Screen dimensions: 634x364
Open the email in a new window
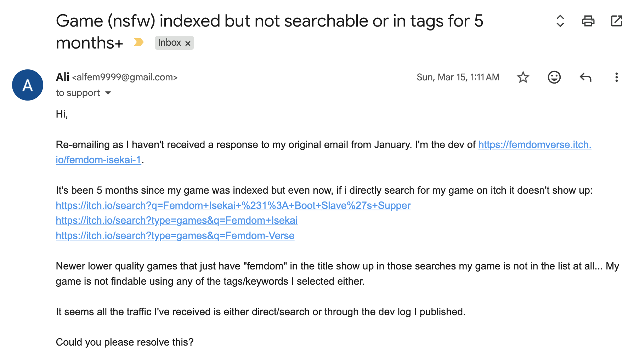616,21
